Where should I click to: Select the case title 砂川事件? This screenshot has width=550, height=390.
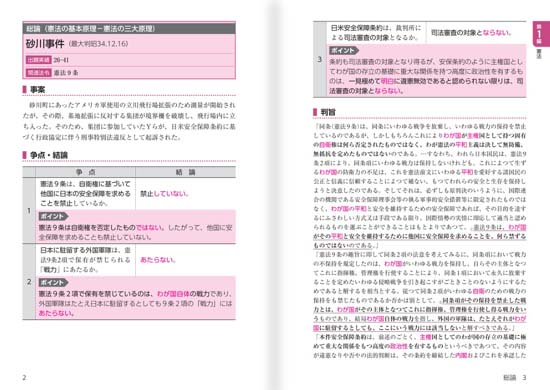coord(45,44)
